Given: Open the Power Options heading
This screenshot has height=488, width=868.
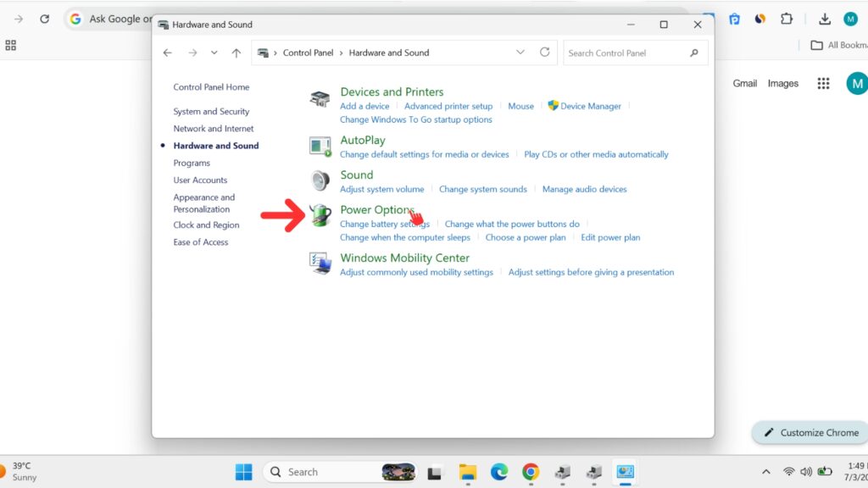Looking at the screenshot, I should 377,210.
